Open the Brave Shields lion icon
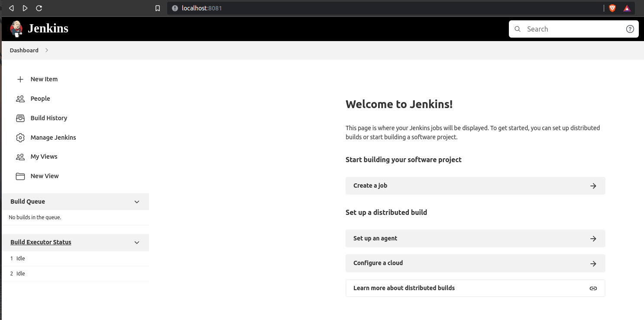Viewport: 644px width, 320px height. (612, 8)
